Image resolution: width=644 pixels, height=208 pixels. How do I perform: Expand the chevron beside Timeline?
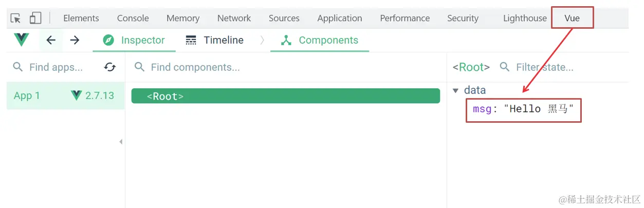[262, 40]
